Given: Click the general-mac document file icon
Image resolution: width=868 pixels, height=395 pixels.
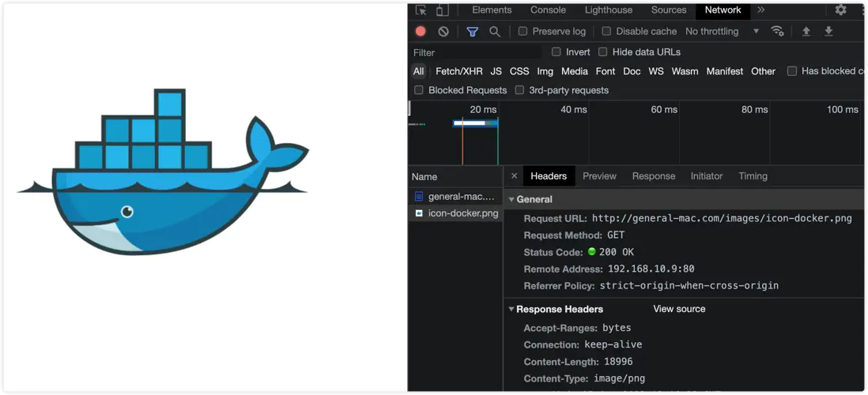Looking at the screenshot, I should tap(419, 197).
